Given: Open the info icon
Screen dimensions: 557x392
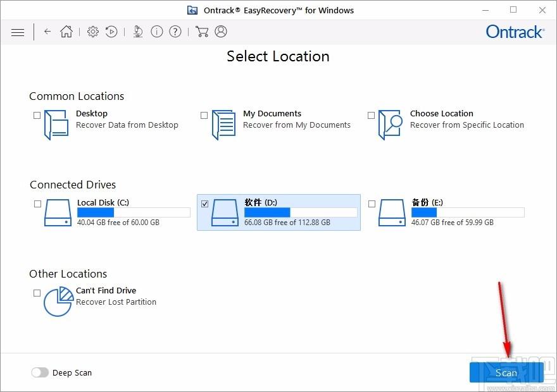Looking at the screenshot, I should point(157,32).
